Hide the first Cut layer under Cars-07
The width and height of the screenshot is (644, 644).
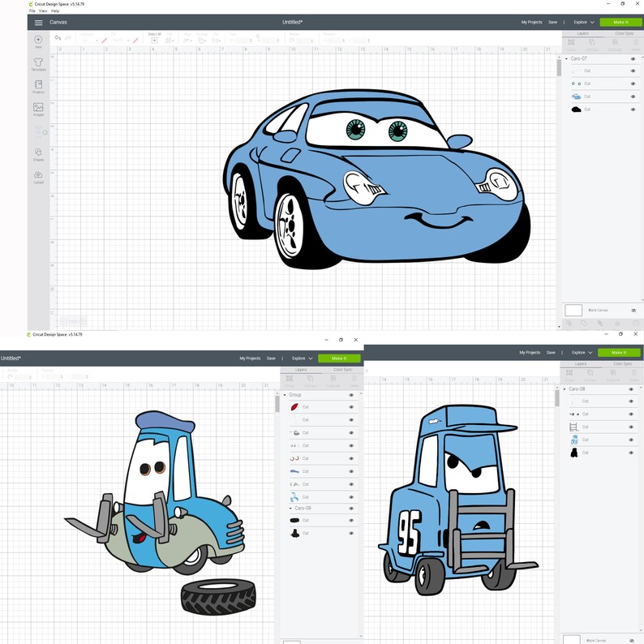633,71
